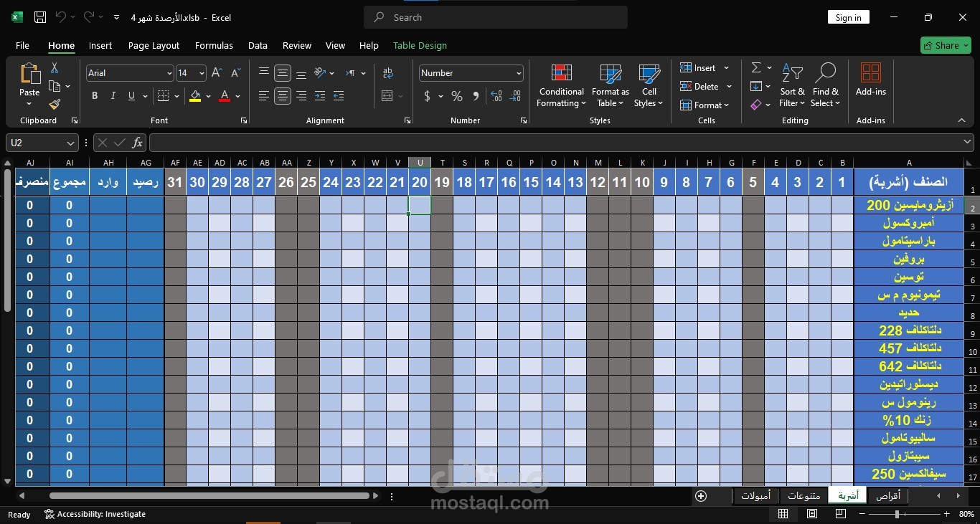The height and width of the screenshot is (524, 980).
Task: Click the Sign in button
Action: [849, 18]
